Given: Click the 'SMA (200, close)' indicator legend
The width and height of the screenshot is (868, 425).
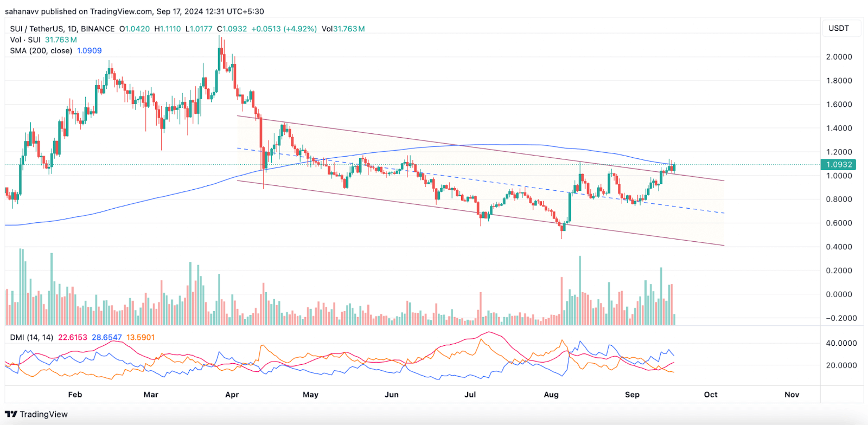Looking at the screenshot, I should click(x=41, y=50).
